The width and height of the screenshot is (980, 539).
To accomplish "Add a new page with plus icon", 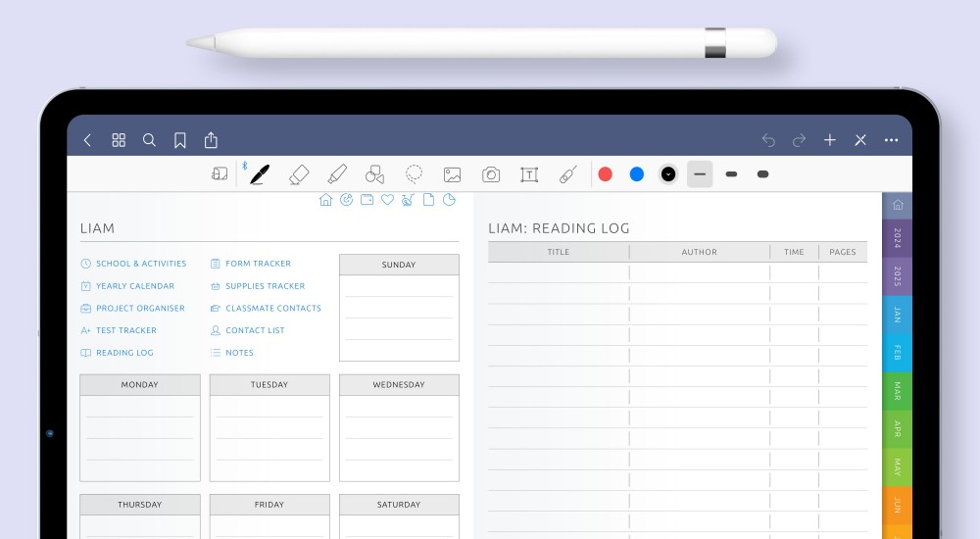I will coord(830,140).
